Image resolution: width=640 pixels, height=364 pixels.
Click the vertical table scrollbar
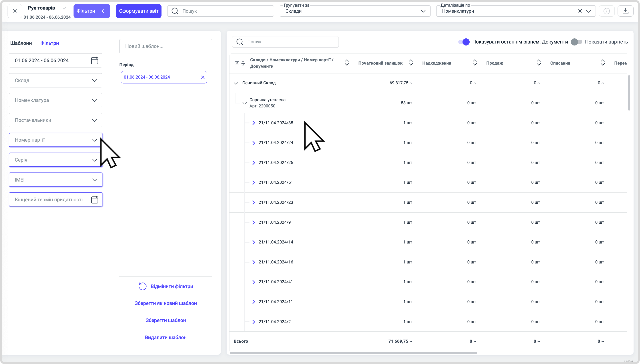point(629,93)
